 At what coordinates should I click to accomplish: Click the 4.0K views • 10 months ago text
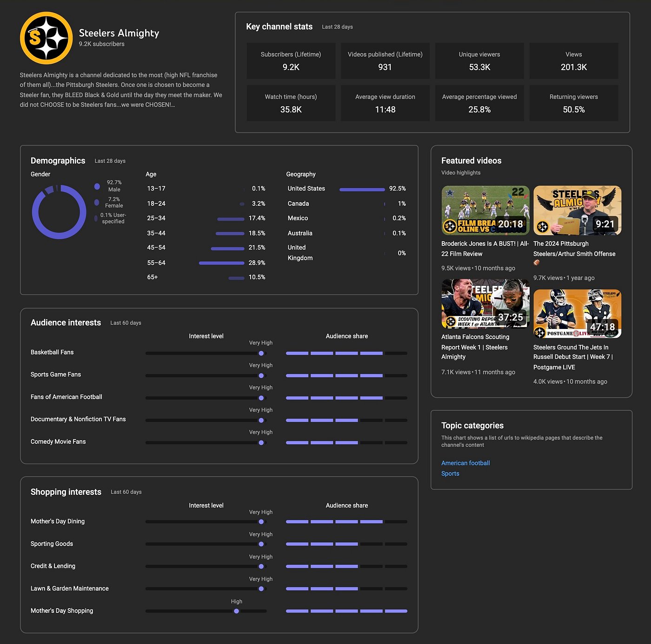click(x=570, y=381)
